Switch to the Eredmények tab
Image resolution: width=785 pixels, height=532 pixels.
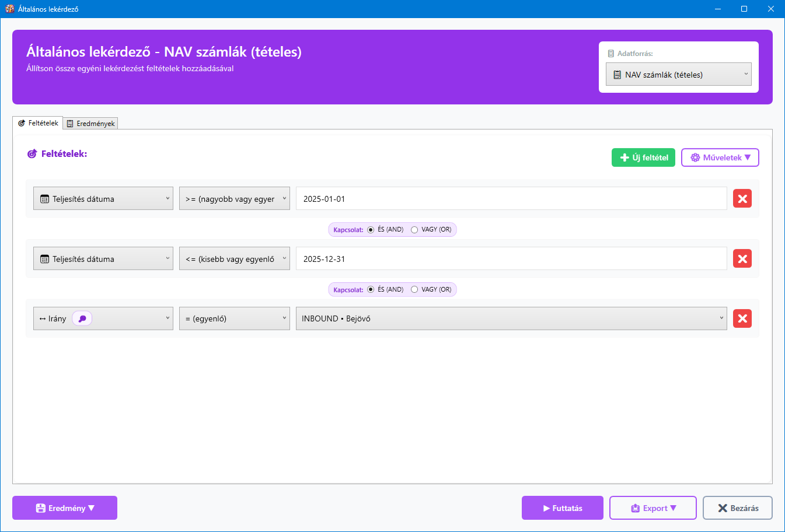[90, 124]
